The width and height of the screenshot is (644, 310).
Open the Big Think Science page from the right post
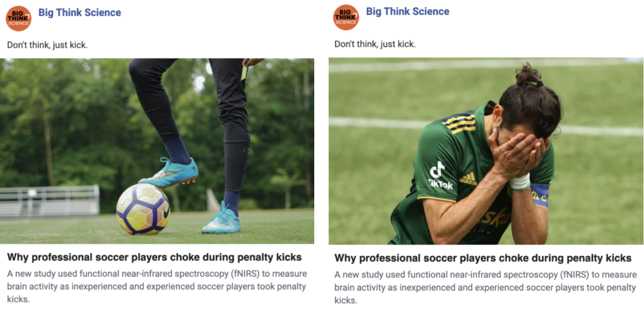click(407, 12)
